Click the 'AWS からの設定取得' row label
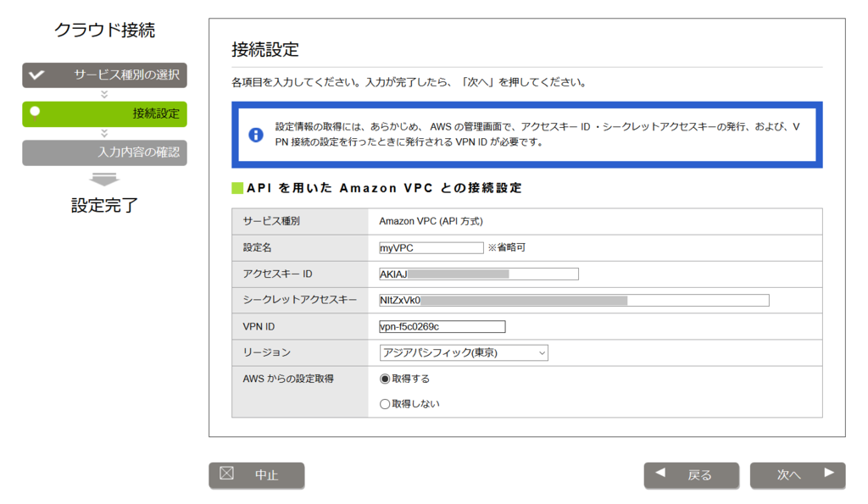 tap(288, 379)
